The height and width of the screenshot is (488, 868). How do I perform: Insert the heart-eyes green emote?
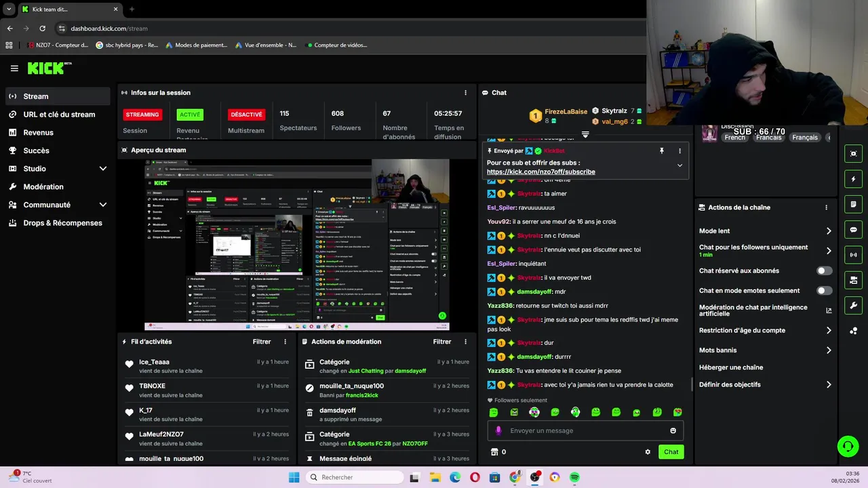677,412
